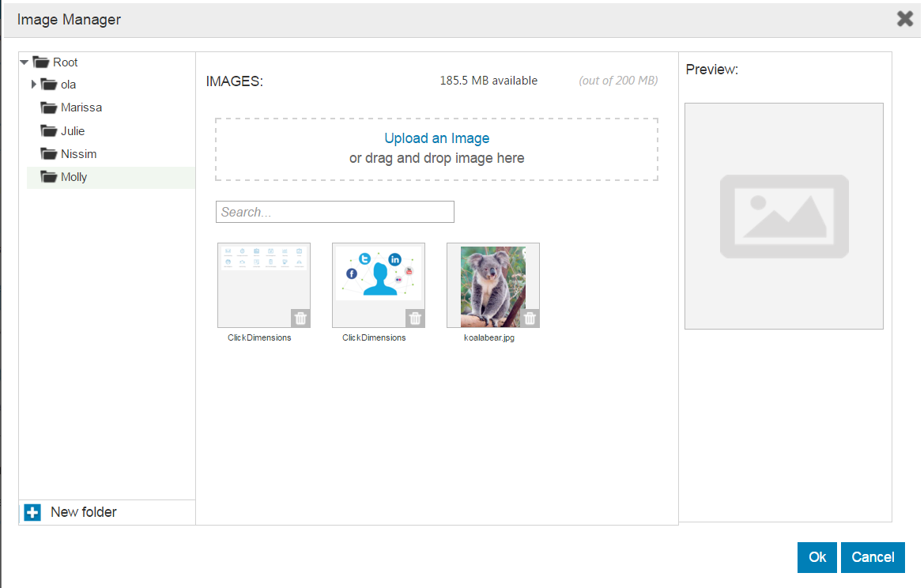
Task: Click the Cancel button
Action: pos(873,557)
